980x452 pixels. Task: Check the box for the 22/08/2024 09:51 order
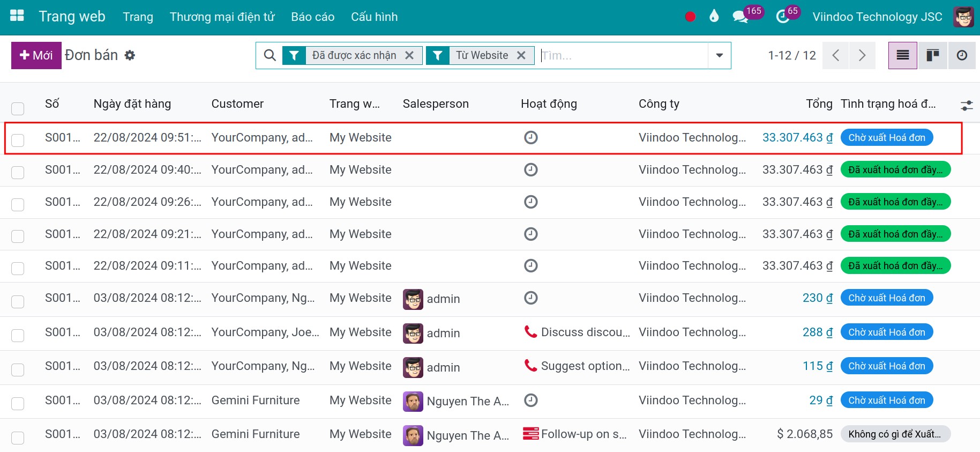point(18,140)
